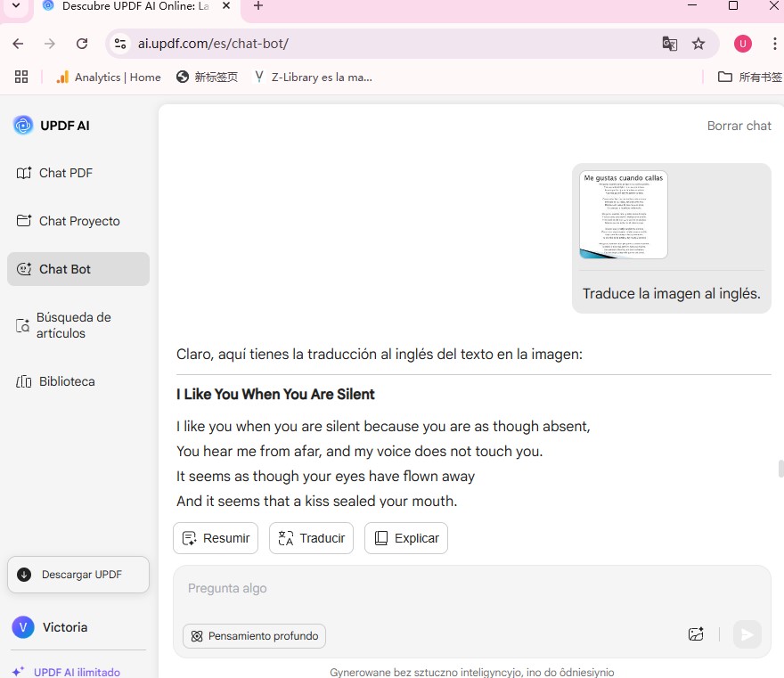Open Chat Proyecto in sidebar

(69, 221)
